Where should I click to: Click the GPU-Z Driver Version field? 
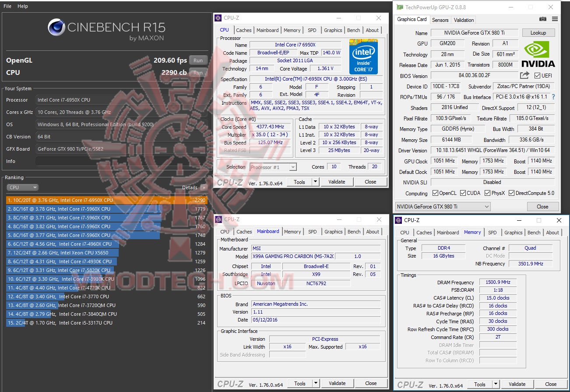coord(493,151)
